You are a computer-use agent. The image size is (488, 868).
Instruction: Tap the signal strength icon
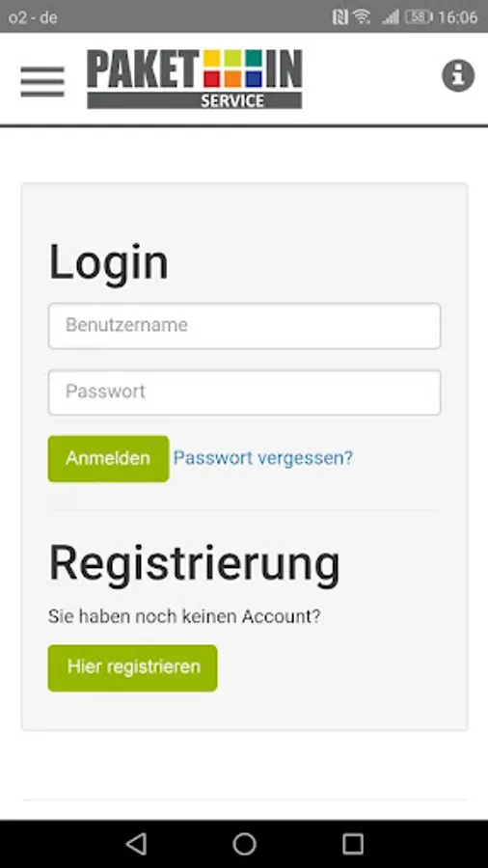pyautogui.click(x=390, y=17)
